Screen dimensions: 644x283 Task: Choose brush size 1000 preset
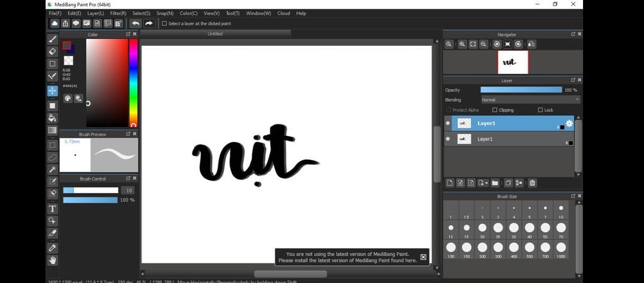coord(560,250)
